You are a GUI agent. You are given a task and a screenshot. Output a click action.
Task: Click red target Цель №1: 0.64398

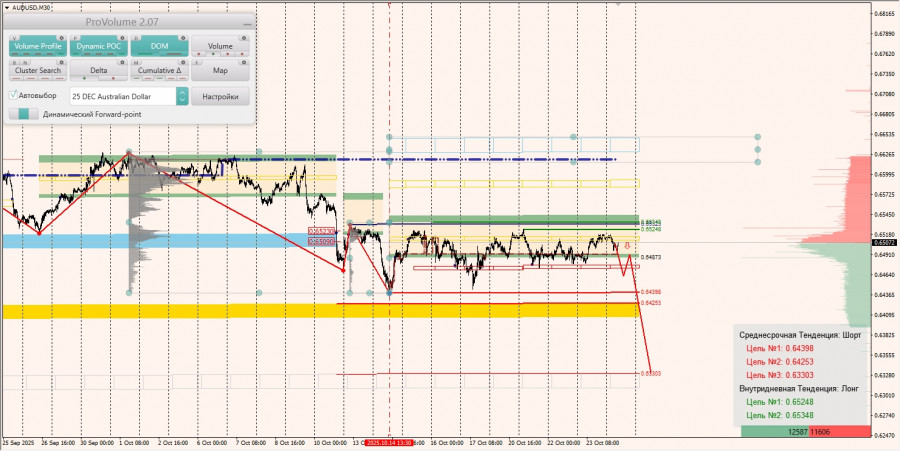point(780,348)
